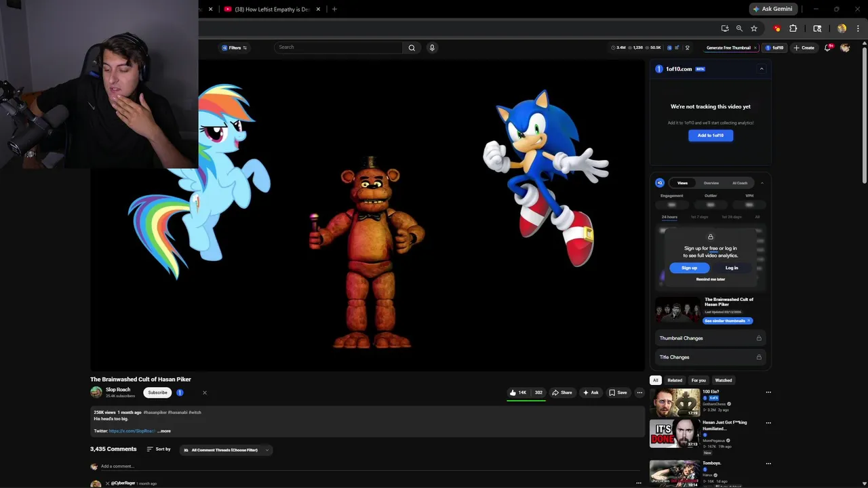Click See similar thumbnails button
Image resolution: width=868 pixels, height=488 pixels.
[x=728, y=321]
